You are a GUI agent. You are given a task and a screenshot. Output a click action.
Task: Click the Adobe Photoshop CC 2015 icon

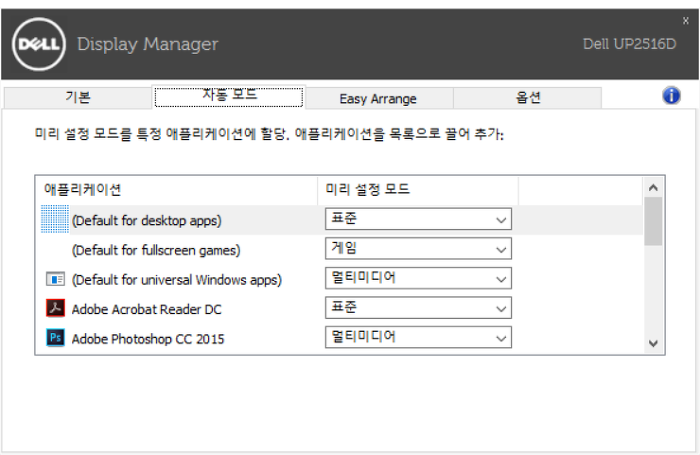click(55, 338)
